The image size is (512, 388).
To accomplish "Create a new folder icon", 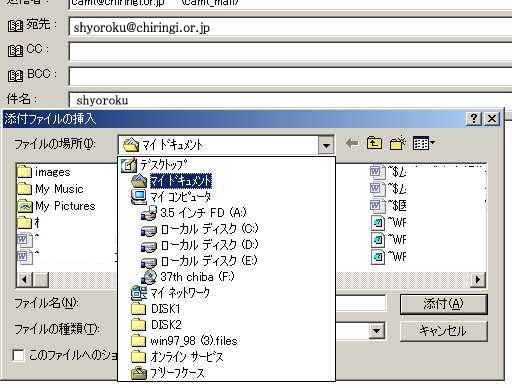I will click(397, 143).
